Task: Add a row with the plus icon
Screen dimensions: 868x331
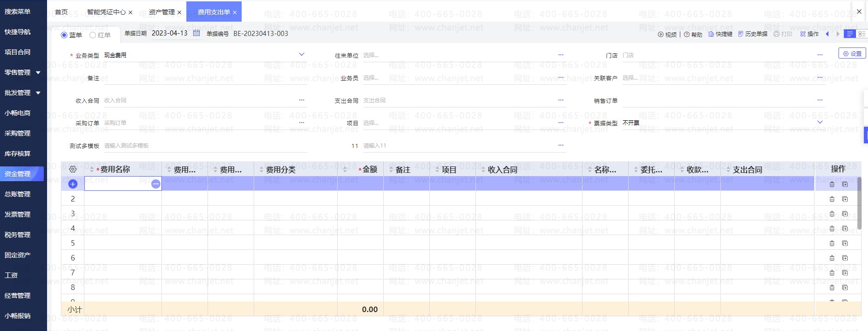Action: (73, 184)
